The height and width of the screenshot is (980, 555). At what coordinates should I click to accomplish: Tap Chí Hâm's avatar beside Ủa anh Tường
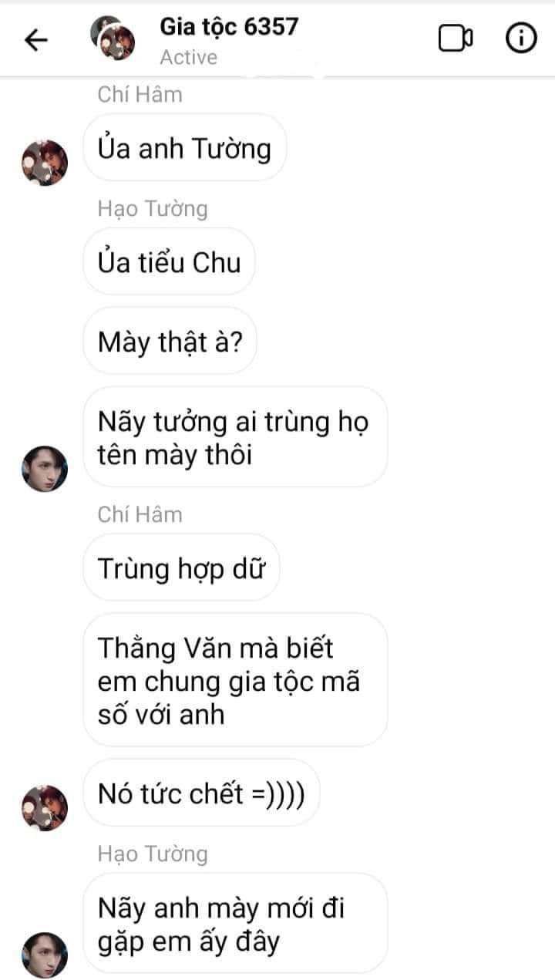pos(44,163)
